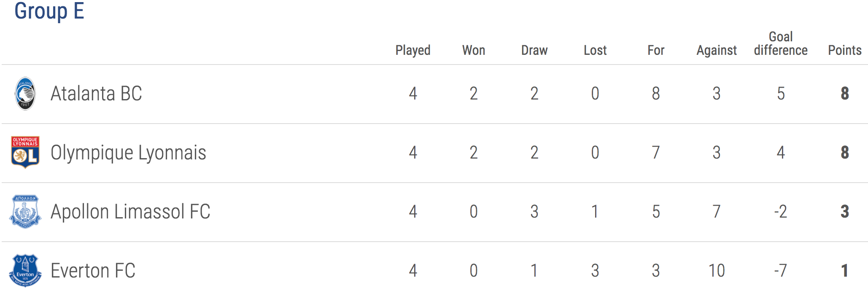
Task: Click the Olympique Lyonnais club logo
Action: [25, 152]
